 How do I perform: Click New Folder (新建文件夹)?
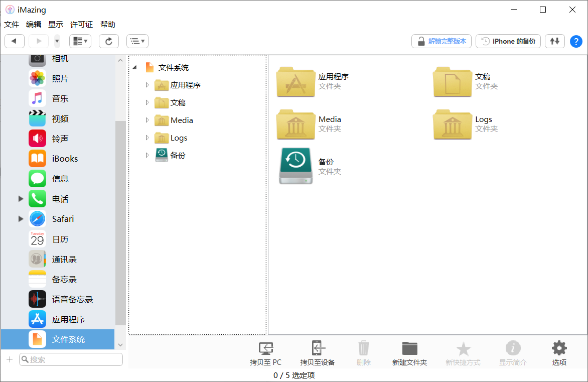tap(409, 353)
